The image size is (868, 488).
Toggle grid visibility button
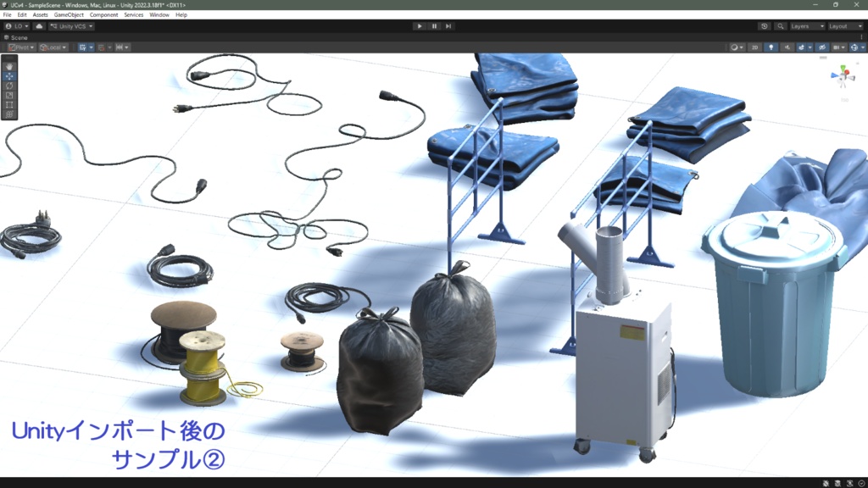pos(82,47)
